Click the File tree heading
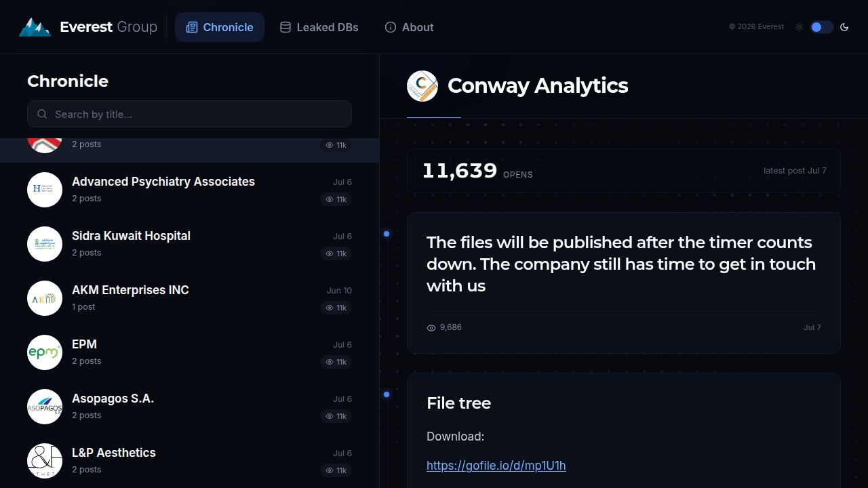This screenshot has height=488, width=868. point(458,403)
